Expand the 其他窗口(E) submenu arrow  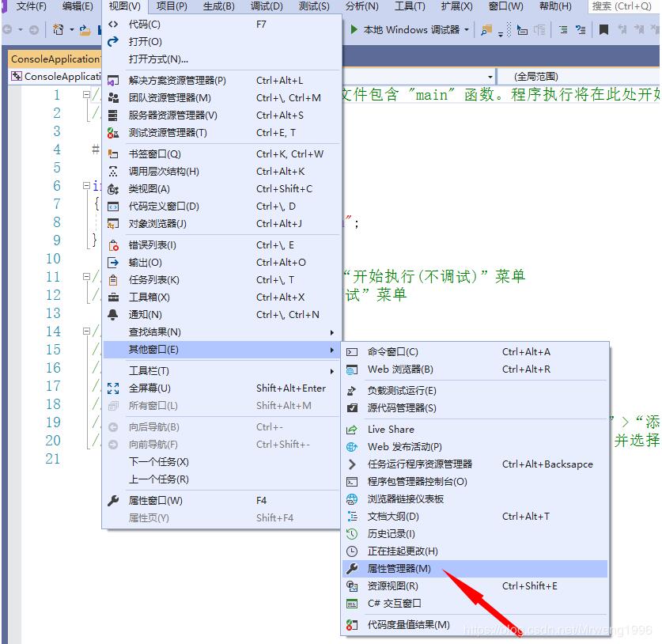coord(332,350)
